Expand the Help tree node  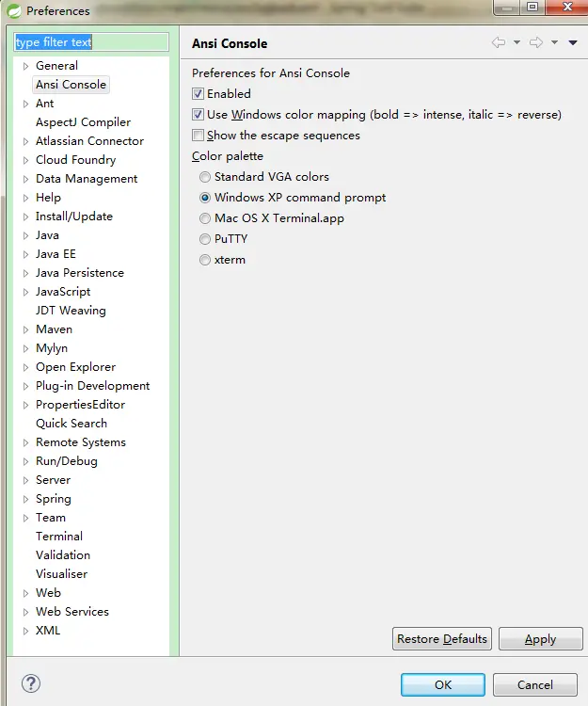25,198
